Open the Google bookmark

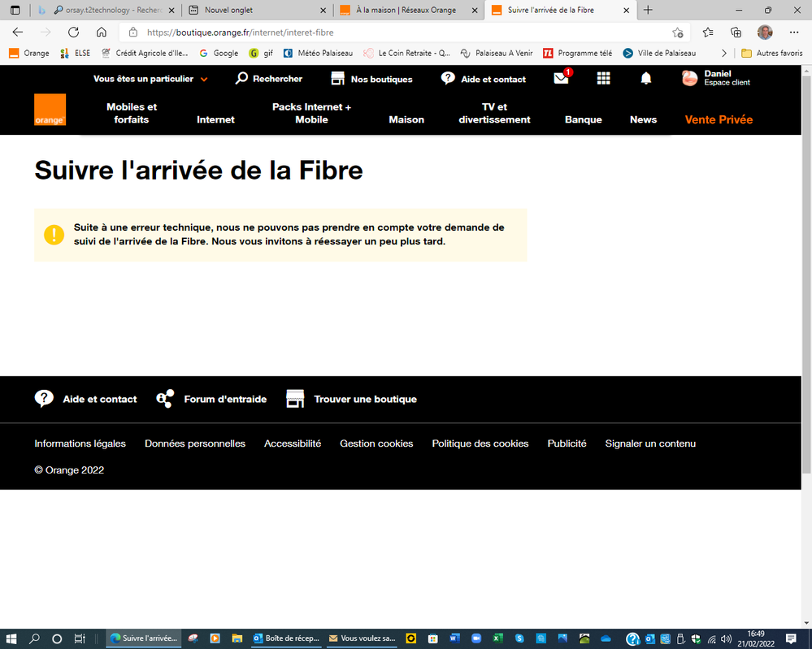pyautogui.click(x=219, y=54)
